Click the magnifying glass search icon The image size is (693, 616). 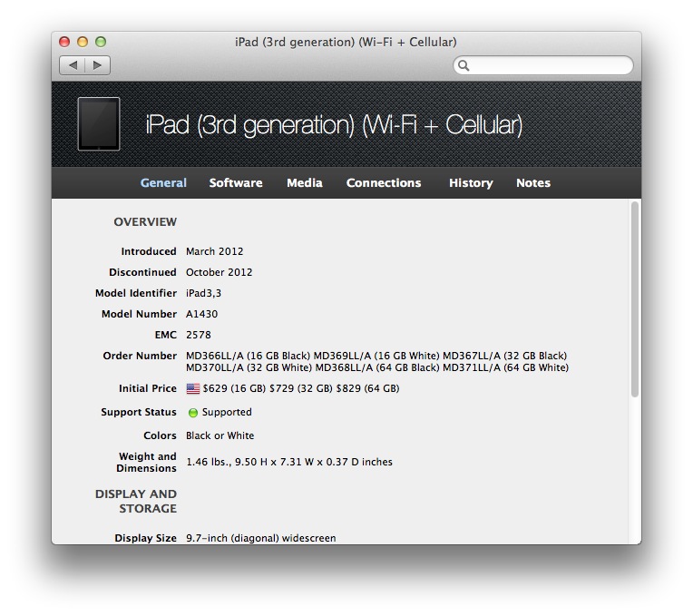(464, 65)
